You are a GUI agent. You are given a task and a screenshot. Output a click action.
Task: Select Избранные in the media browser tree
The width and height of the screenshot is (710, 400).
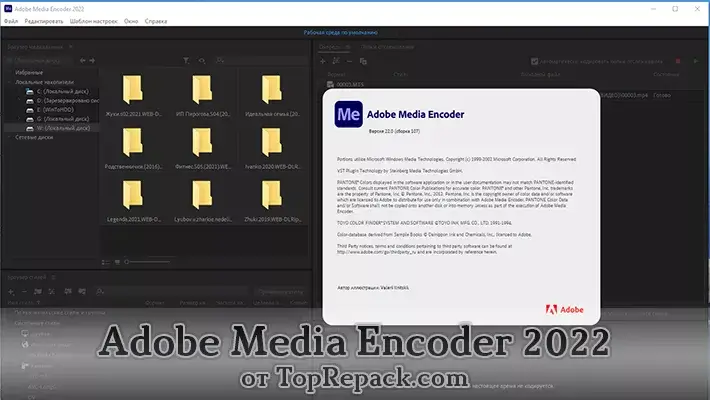(x=29, y=72)
